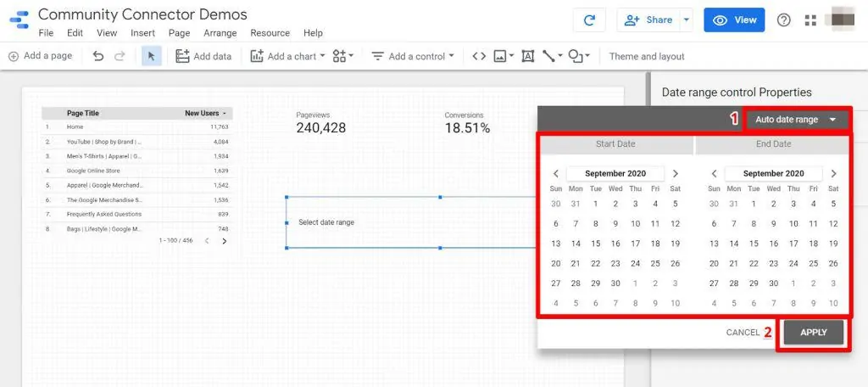Select September 30 in End Date calendar
The width and height of the screenshot is (868, 387).
point(773,283)
